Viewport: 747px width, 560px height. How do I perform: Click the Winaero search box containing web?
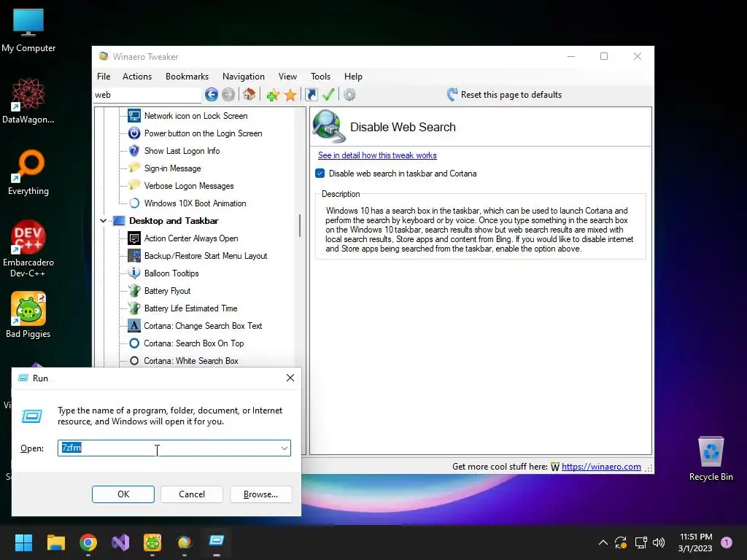point(147,95)
